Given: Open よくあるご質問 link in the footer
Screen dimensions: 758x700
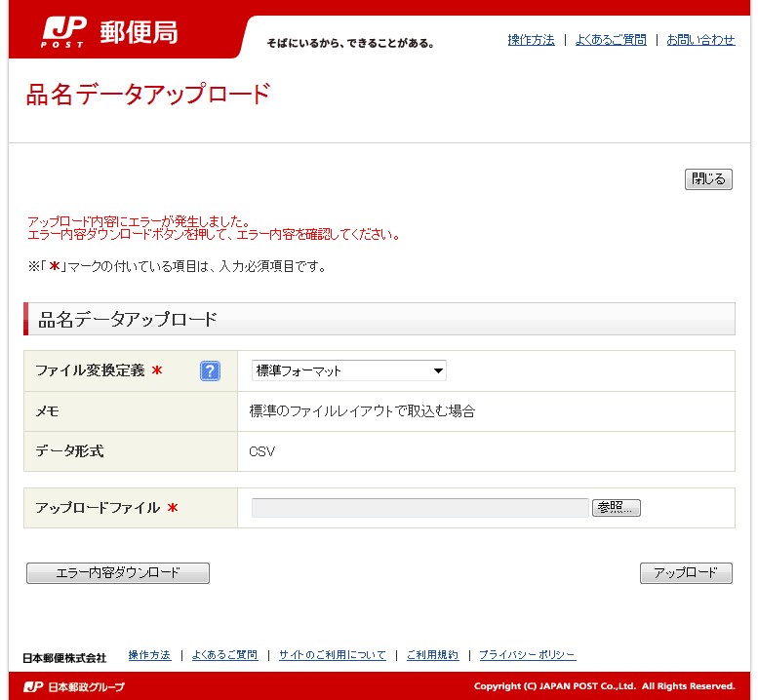Looking at the screenshot, I should (224, 655).
